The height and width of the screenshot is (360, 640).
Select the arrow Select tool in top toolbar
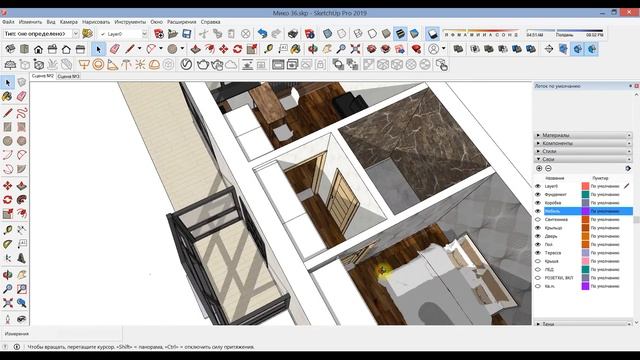98,49
